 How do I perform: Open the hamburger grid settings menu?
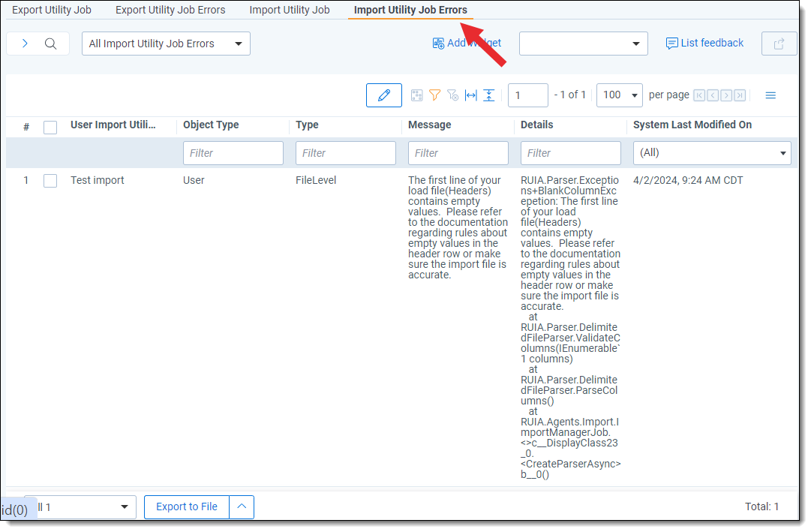point(770,95)
